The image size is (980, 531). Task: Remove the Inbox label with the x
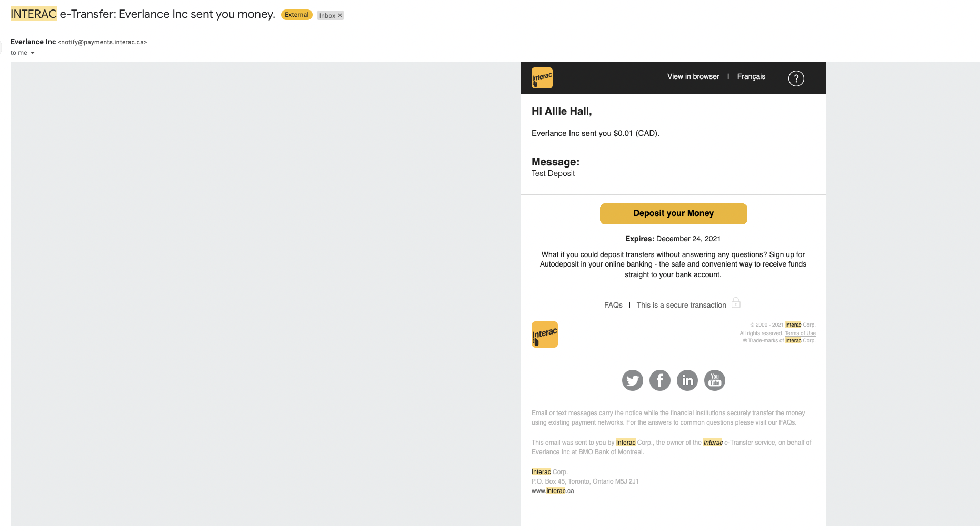(x=340, y=15)
